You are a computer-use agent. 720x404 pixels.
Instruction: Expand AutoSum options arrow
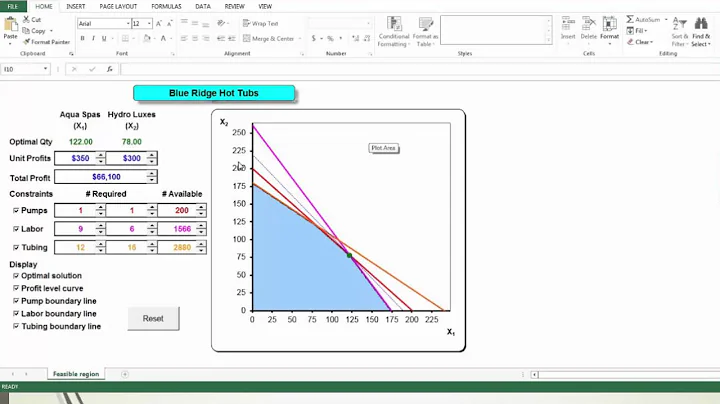click(666, 19)
